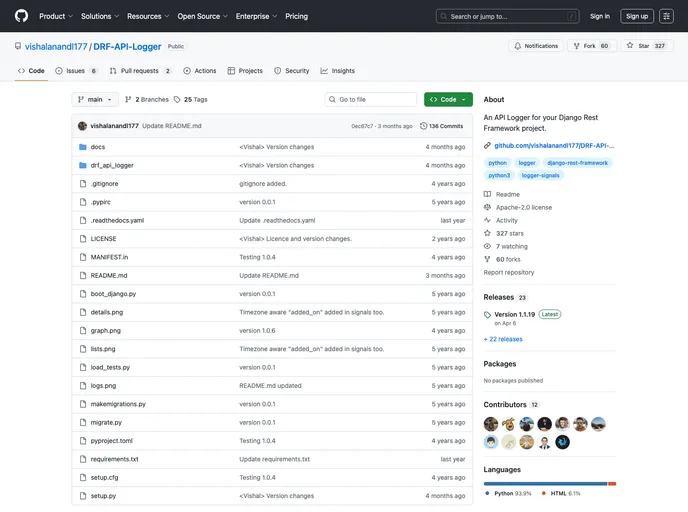Open the docs folder icon
The image size is (688, 512).
tap(82, 147)
